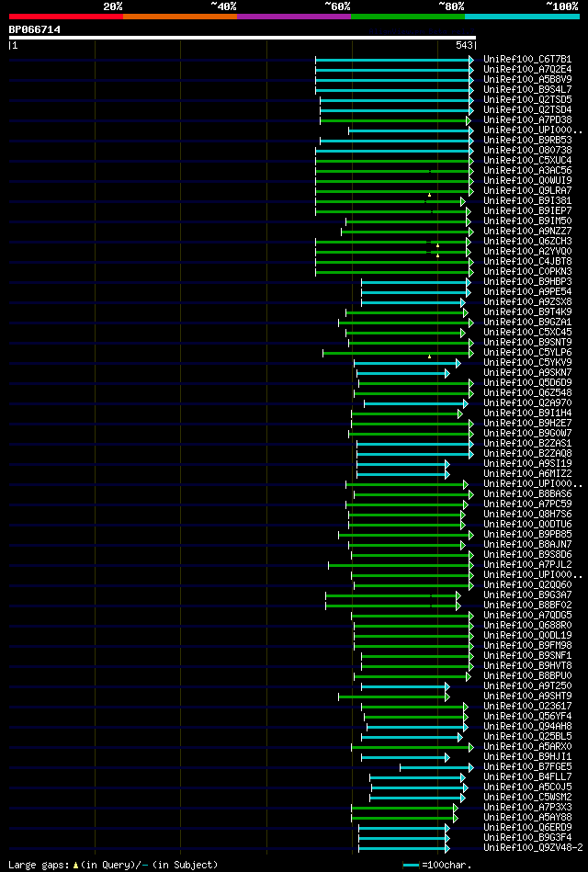The width and height of the screenshot is (588, 872).
Task: Click label UniRef100_Q6ERD9
Action: click(x=527, y=828)
